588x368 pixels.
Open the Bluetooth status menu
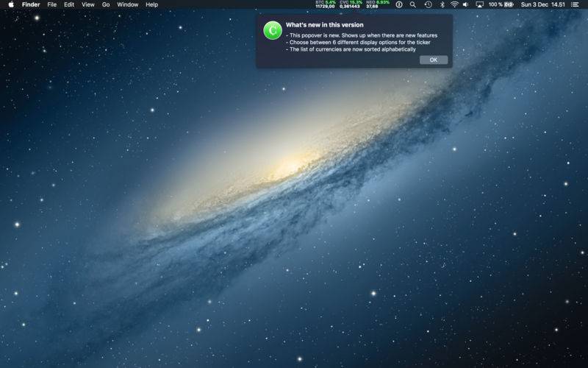pos(442,4)
